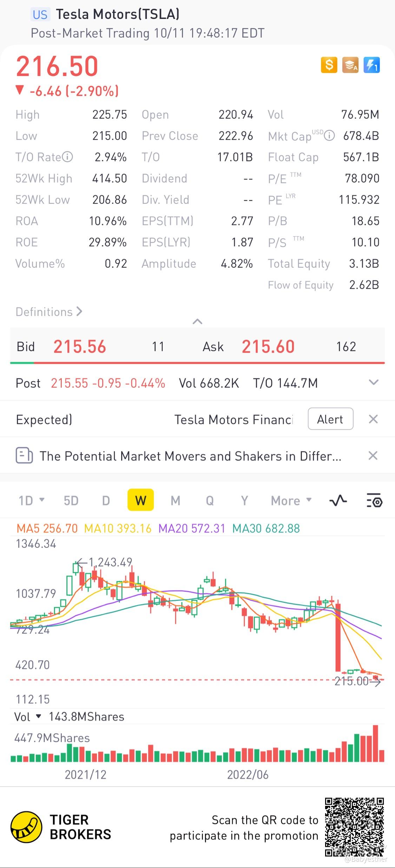Close the Market Movers and Shakers news banner
Screen dimensions: 395x868
[x=373, y=455]
